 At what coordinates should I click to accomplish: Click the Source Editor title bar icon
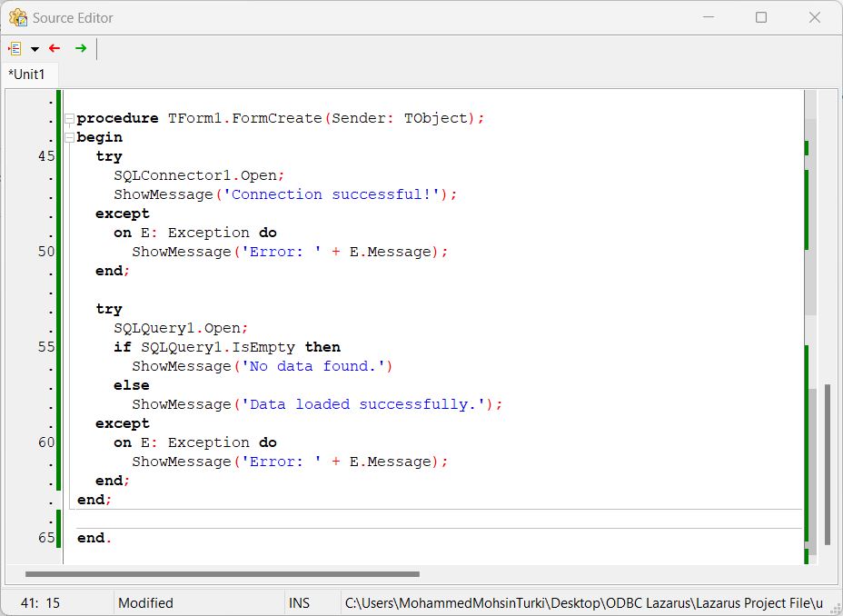[17, 17]
